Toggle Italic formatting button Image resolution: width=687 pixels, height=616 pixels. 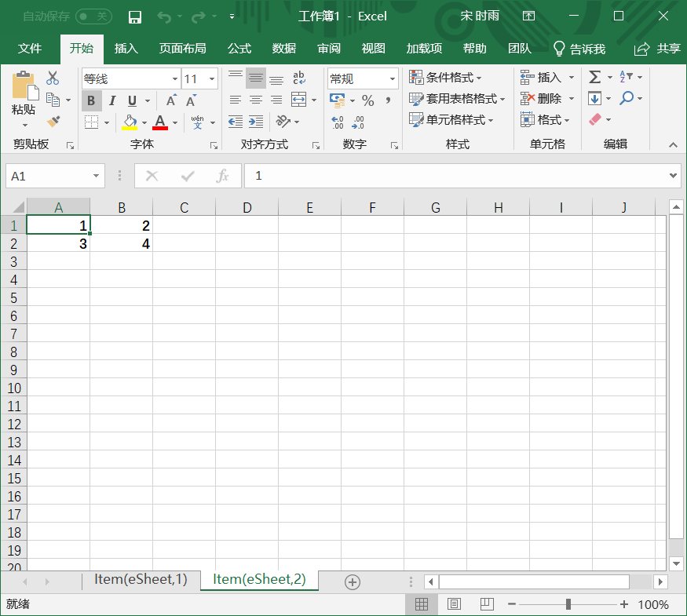tap(112, 100)
